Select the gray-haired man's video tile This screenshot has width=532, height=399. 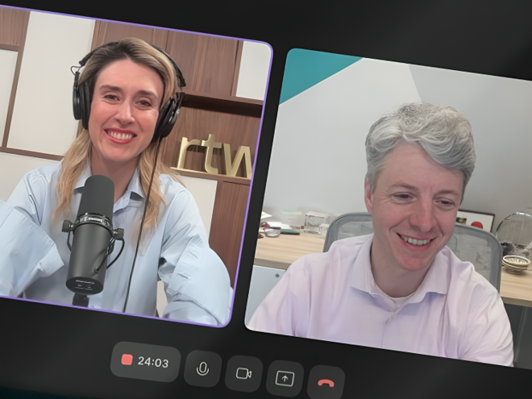click(x=390, y=207)
